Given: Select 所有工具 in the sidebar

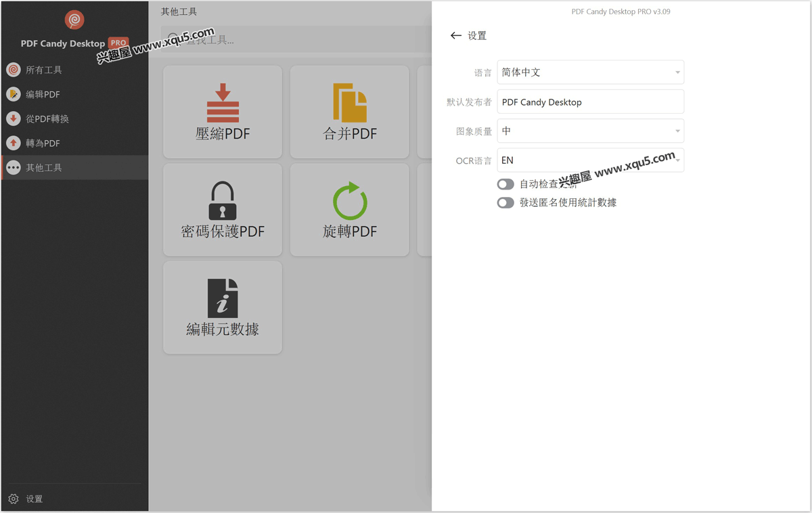Looking at the screenshot, I should pyautogui.click(x=74, y=70).
